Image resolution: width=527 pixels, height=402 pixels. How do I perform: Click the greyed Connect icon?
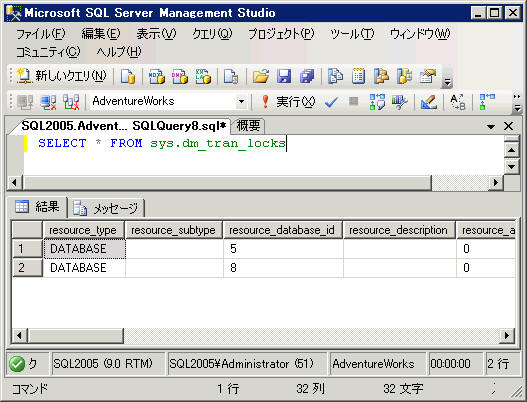pyautogui.click(x=25, y=102)
